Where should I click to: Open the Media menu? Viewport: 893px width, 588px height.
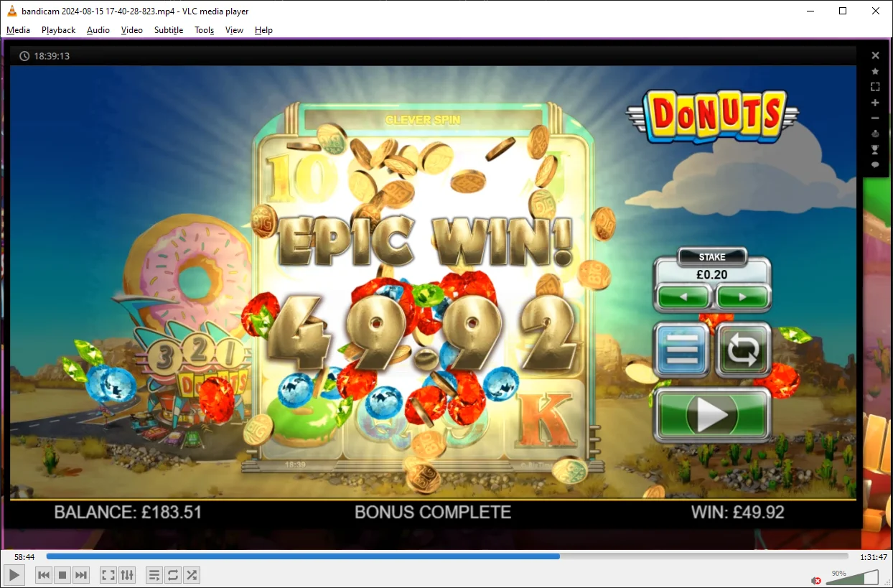(x=19, y=30)
